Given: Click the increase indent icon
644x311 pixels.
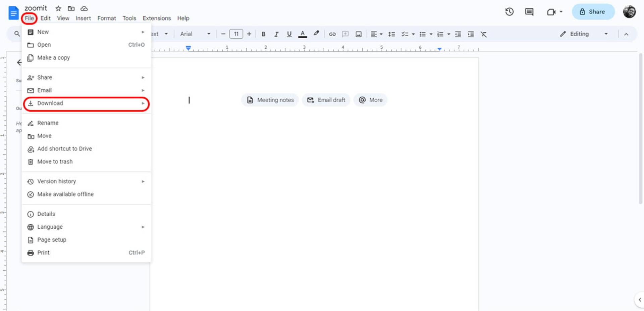Looking at the screenshot, I should point(471,34).
